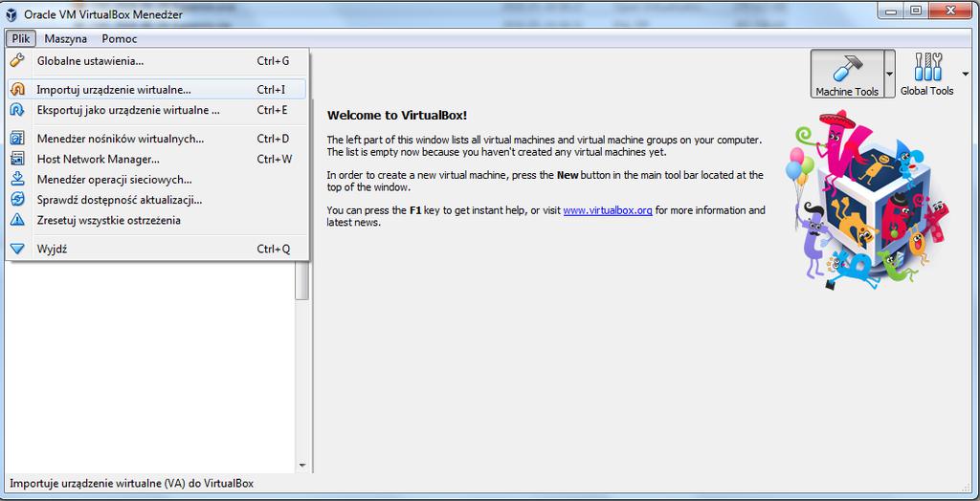Click the VirtualBox logo in title bar
This screenshot has height=501, width=980.
(x=11, y=14)
